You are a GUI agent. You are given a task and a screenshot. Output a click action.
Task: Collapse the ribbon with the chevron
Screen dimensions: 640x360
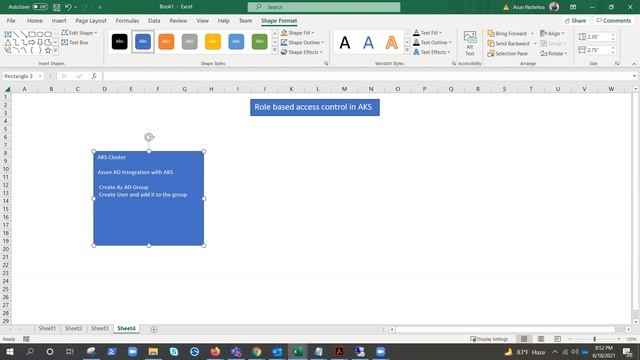point(634,64)
